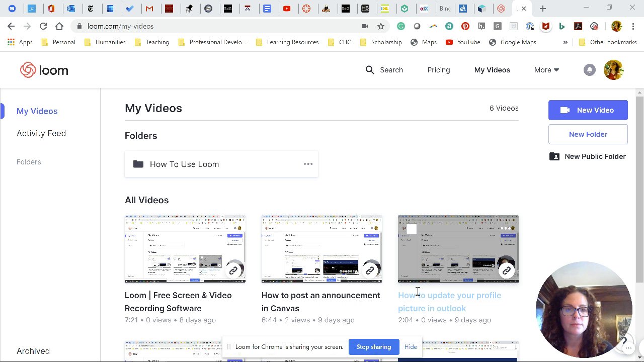Open a new browser tab
The width and height of the screenshot is (644, 362).
coord(542,9)
